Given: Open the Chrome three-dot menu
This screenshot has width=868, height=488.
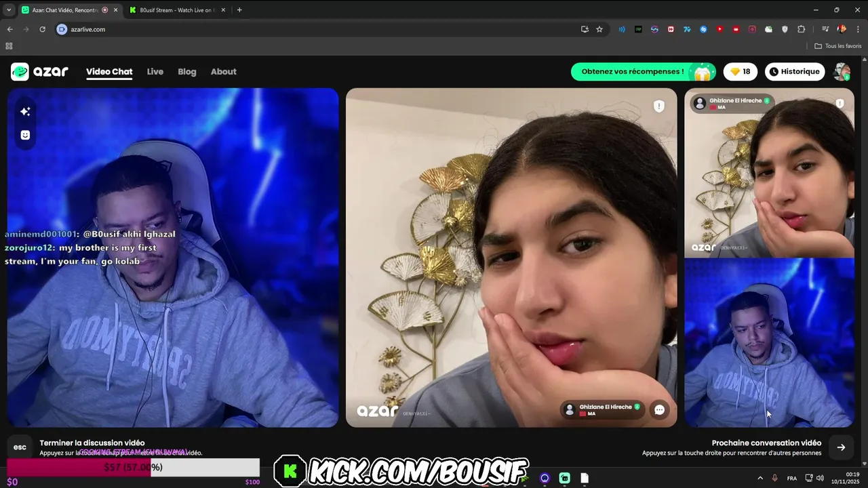Looking at the screenshot, I should pos(858,29).
